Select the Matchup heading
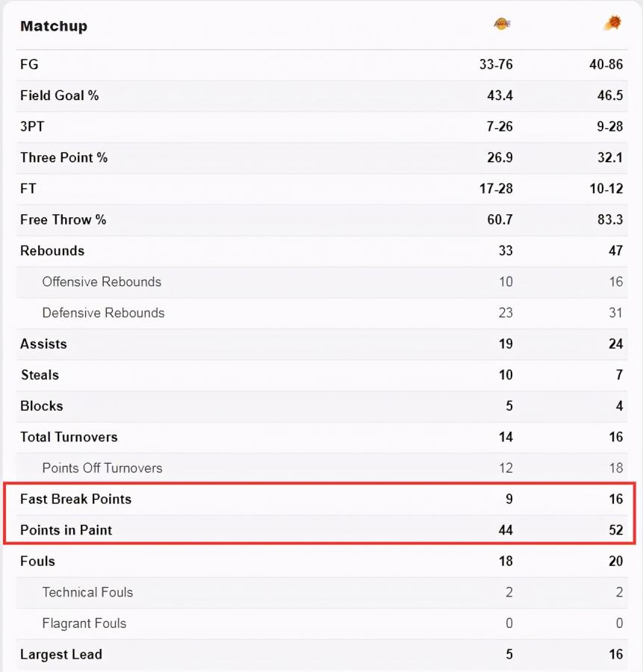The image size is (643, 672). click(x=54, y=26)
